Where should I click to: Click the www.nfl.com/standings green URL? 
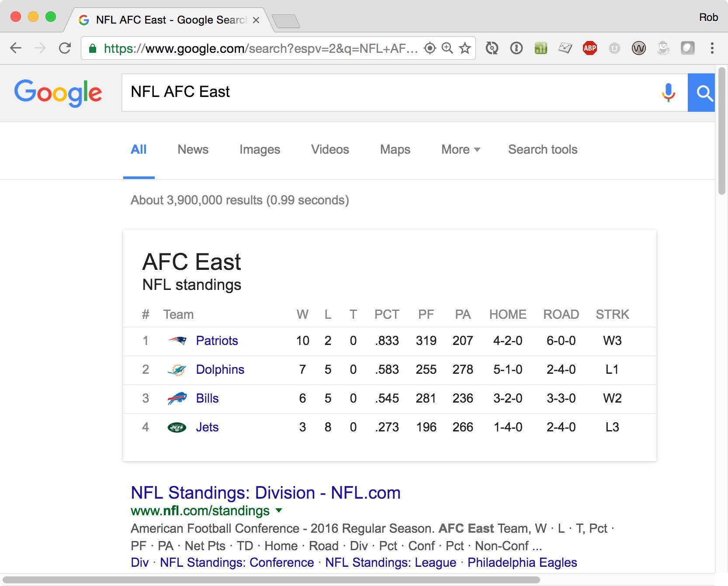click(200, 510)
